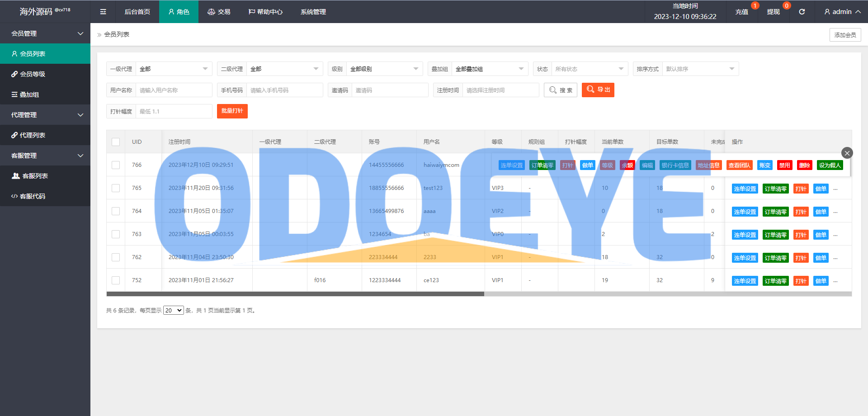Open the 注册时间 date picker field

[x=501, y=90]
